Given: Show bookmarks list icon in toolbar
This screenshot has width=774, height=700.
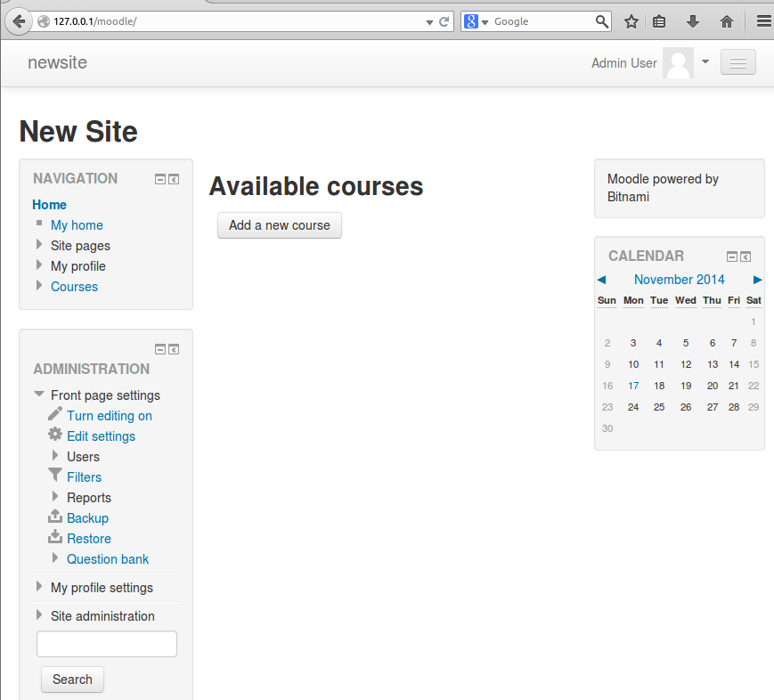Looking at the screenshot, I should 659,21.
